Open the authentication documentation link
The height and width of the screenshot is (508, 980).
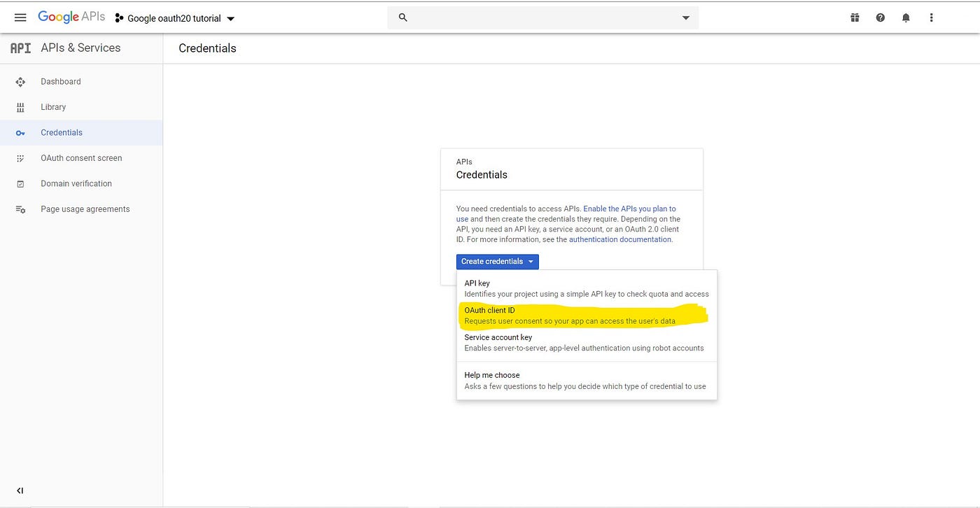pos(619,239)
